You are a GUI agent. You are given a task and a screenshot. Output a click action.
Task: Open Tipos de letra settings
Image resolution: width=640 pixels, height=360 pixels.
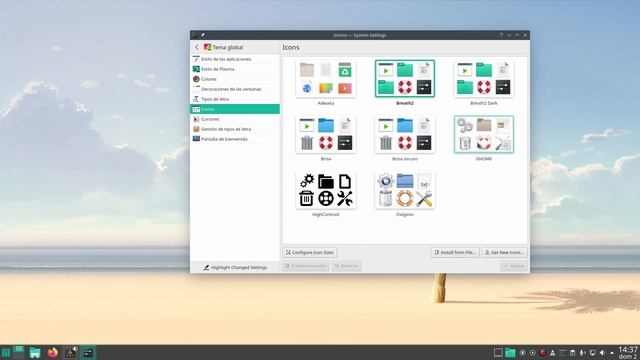pyautogui.click(x=235, y=99)
